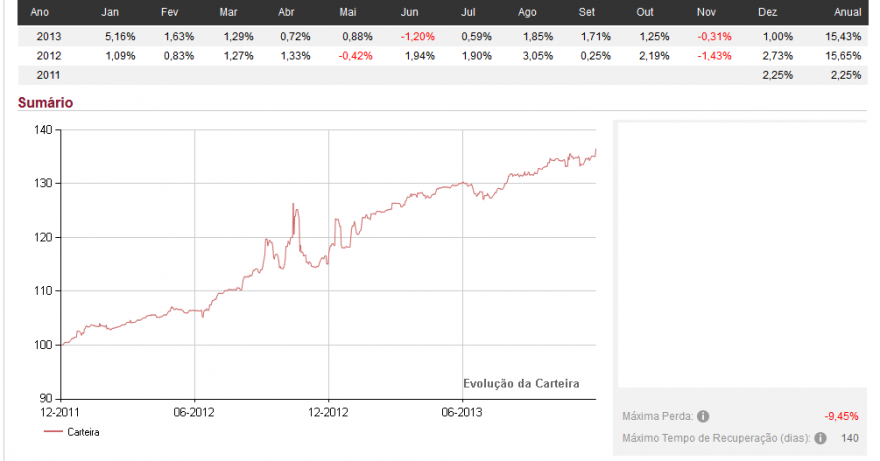Click 1,09% January 2012 value
Viewport: 880px width, 461px height.
click(x=120, y=56)
